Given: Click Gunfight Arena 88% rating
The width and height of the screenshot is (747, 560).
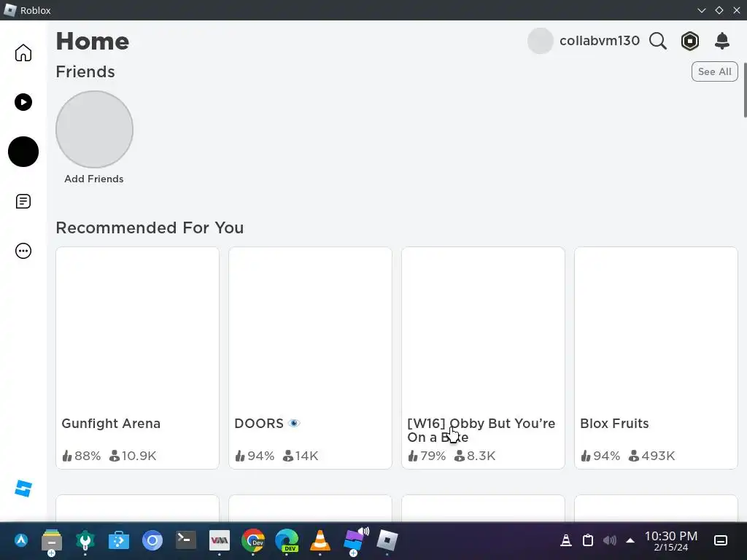Looking at the screenshot, I should pos(82,456).
